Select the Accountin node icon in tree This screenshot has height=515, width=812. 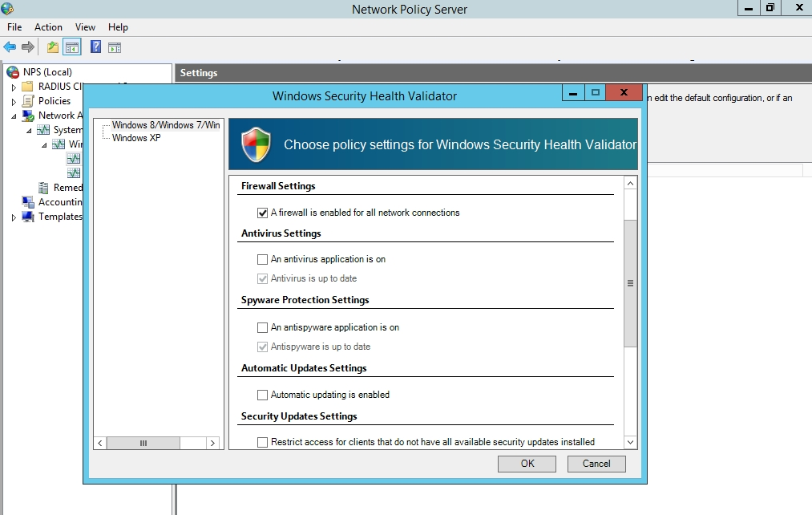pyautogui.click(x=28, y=202)
